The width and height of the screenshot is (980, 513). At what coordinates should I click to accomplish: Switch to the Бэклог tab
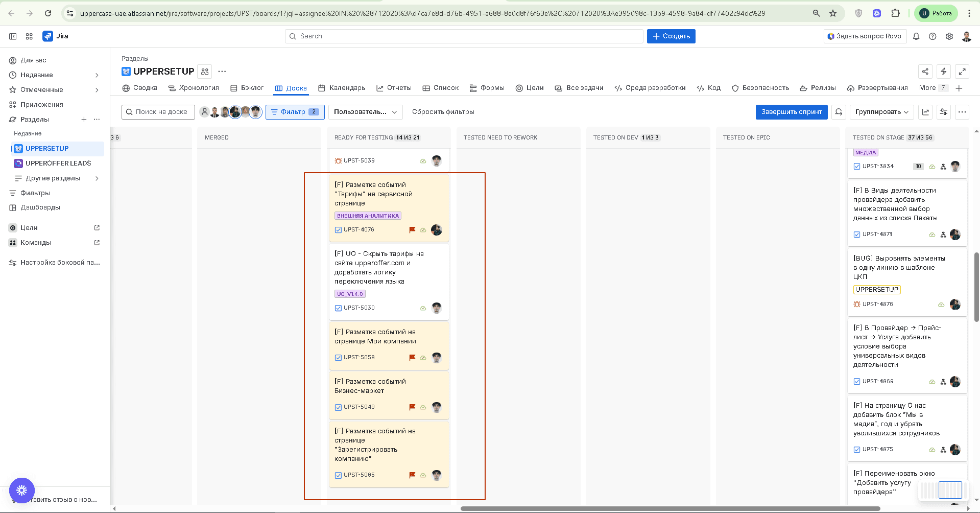pos(247,88)
